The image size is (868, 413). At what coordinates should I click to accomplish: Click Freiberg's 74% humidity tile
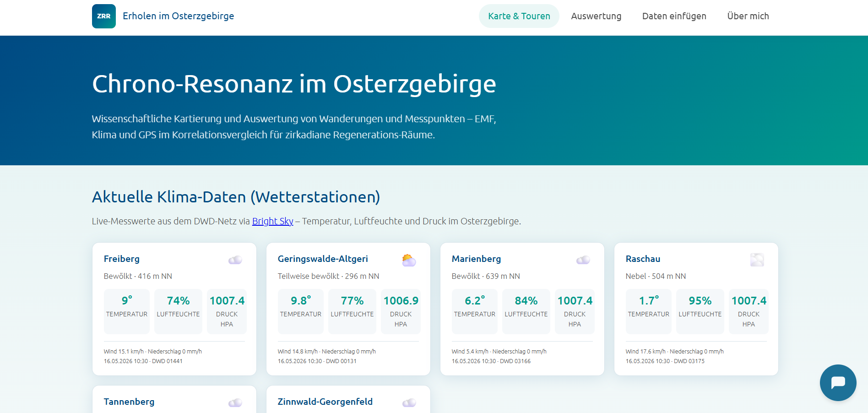pyautogui.click(x=178, y=311)
